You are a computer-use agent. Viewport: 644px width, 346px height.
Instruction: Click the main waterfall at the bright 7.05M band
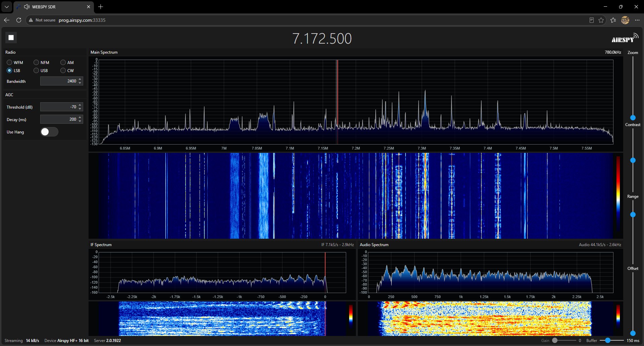264,196
